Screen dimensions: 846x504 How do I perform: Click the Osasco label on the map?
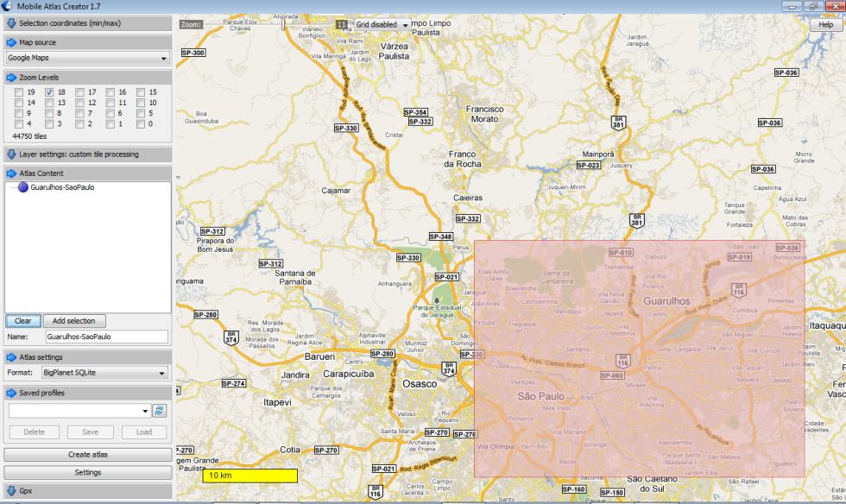pyautogui.click(x=420, y=384)
